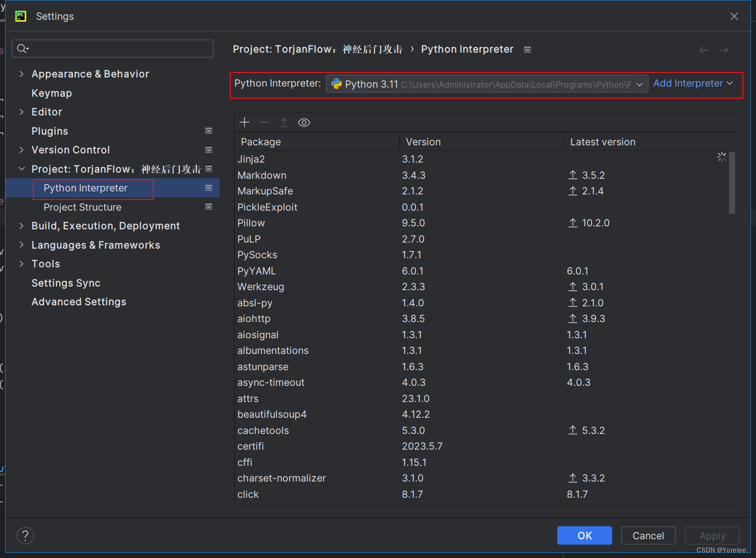This screenshot has height=558, width=756.
Task: Click project-level icon next to Version Control
Action: tap(208, 150)
